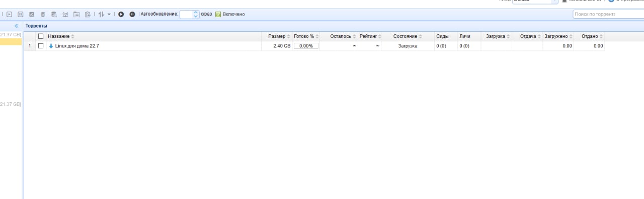This screenshot has width=644, height=199.
Task: Sort by Состояние column header
Action: pos(408,36)
